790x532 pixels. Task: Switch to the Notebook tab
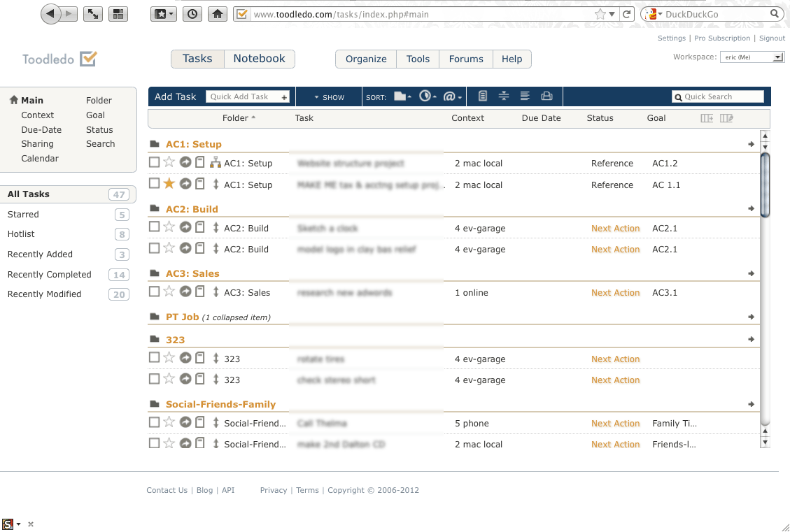click(x=260, y=59)
